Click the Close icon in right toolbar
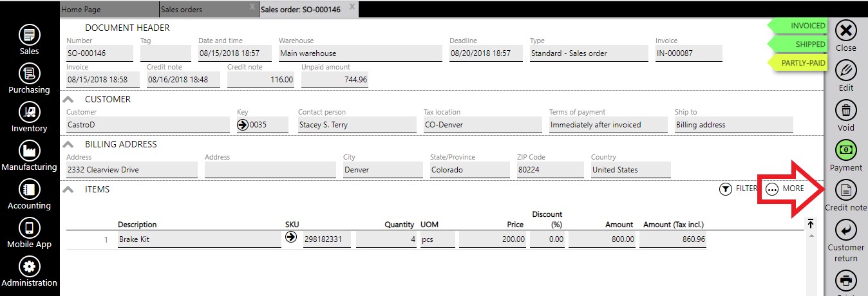 [x=846, y=30]
